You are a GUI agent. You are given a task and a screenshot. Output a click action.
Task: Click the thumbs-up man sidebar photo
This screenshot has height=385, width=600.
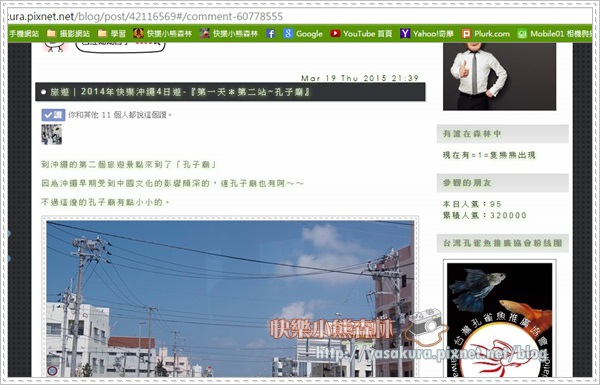click(499, 77)
